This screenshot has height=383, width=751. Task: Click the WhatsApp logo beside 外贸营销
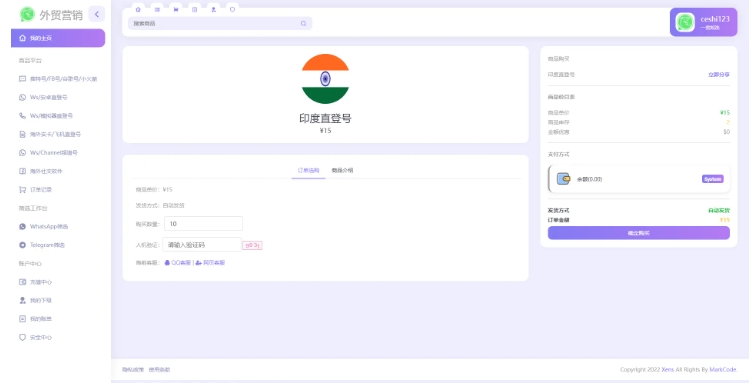pos(27,14)
